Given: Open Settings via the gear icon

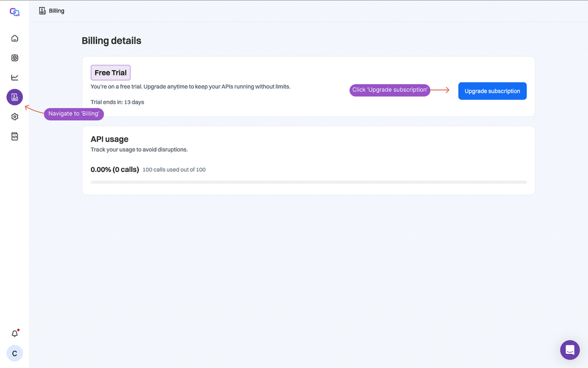Looking at the screenshot, I should point(14,116).
